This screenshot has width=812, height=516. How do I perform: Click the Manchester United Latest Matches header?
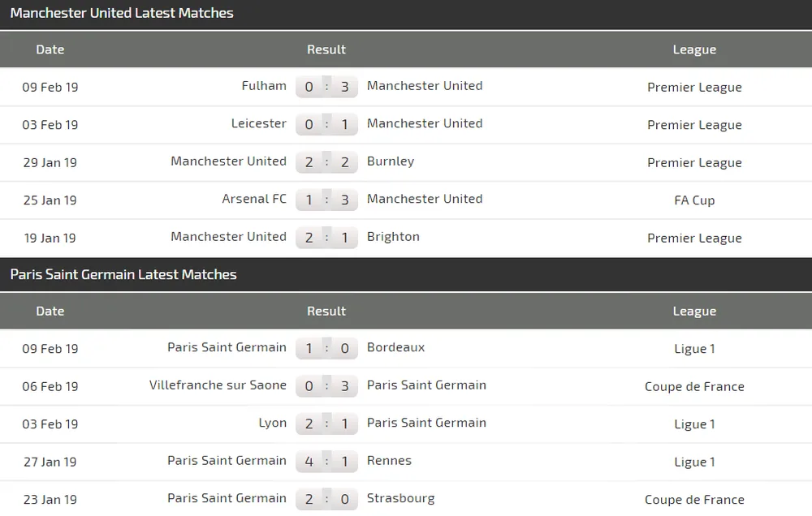coord(122,13)
